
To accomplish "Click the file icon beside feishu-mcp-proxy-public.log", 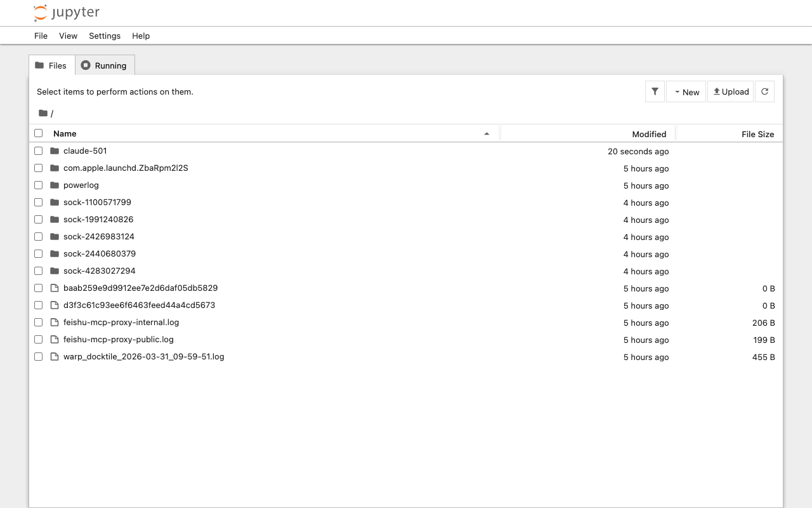I will tap(54, 339).
